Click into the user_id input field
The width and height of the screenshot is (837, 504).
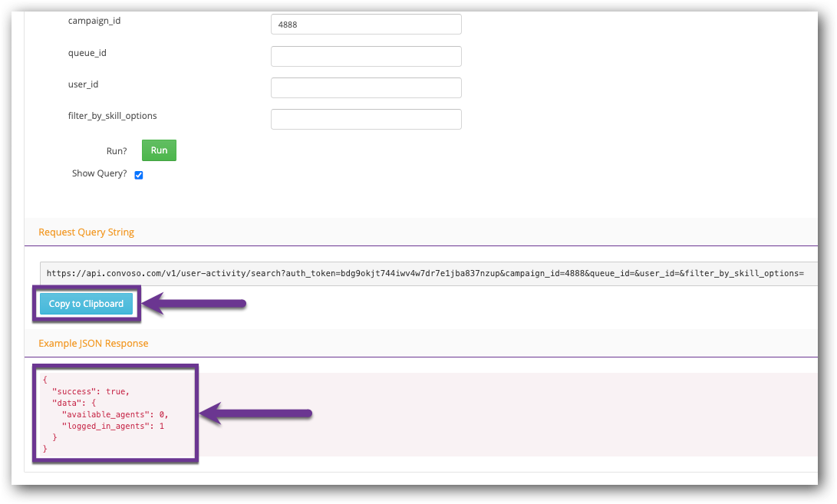pos(366,87)
